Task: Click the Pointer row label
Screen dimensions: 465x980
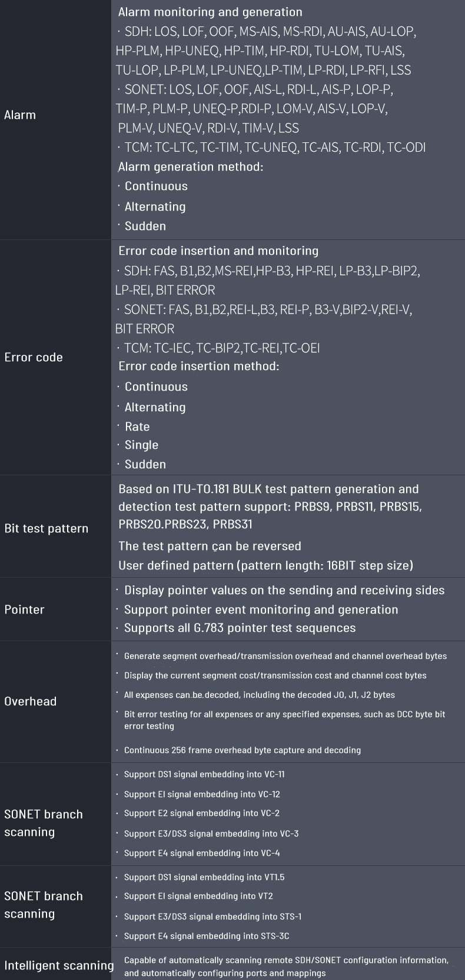Action: pos(24,609)
